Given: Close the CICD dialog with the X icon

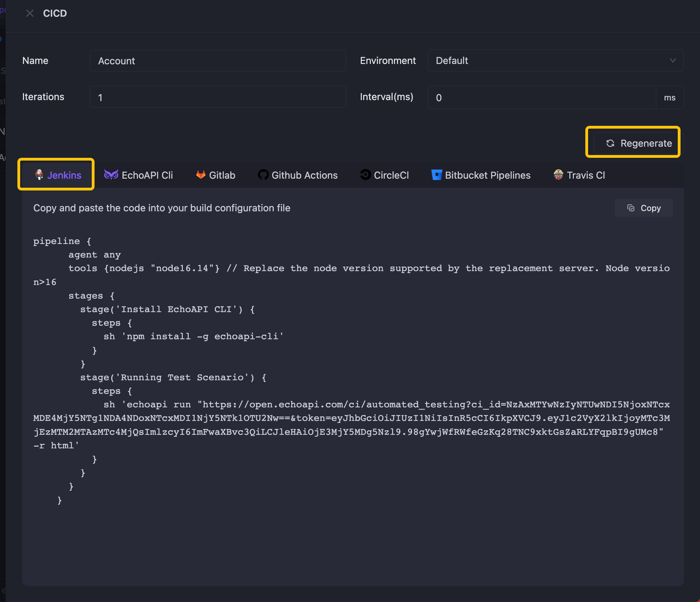Looking at the screenshot, I should tap(30, 13).
